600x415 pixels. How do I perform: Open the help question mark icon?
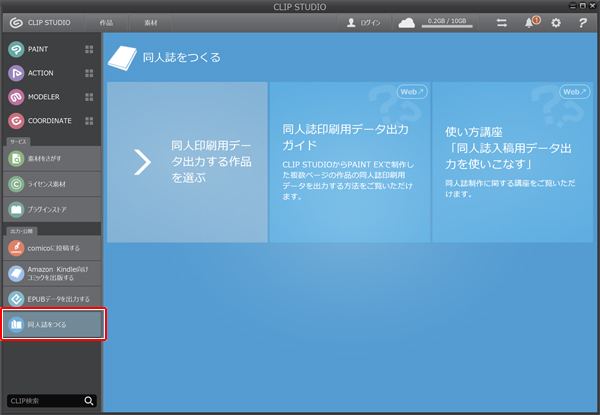(x=582, y=23)
